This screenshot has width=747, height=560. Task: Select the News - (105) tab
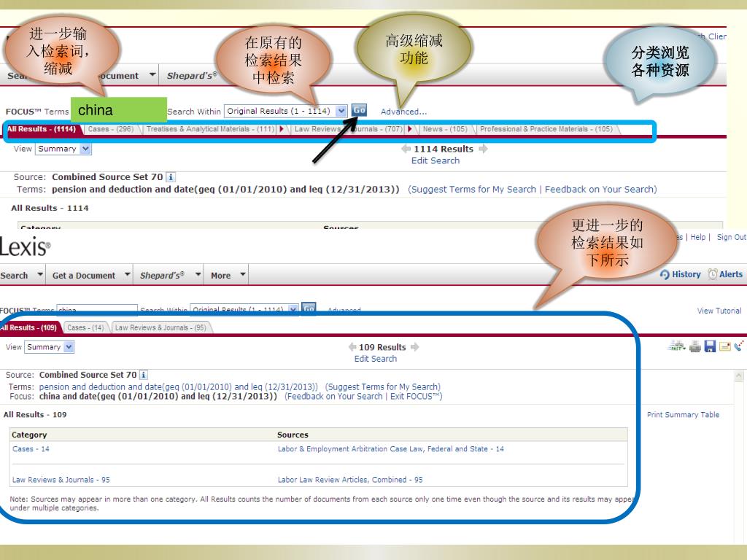point(445,129)
